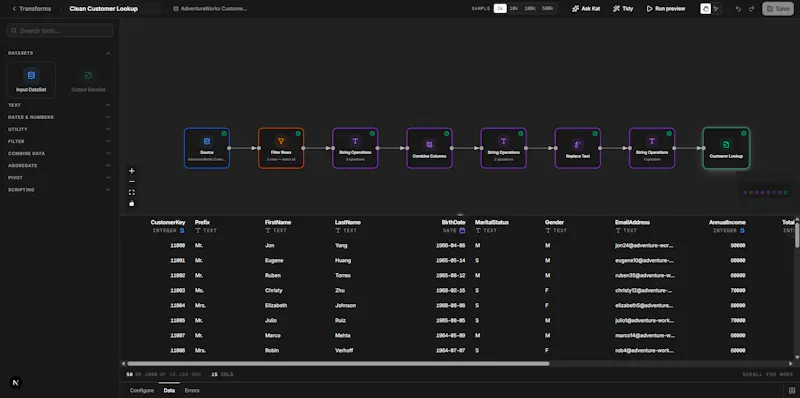Set sample size to 10k

(514, 9)
